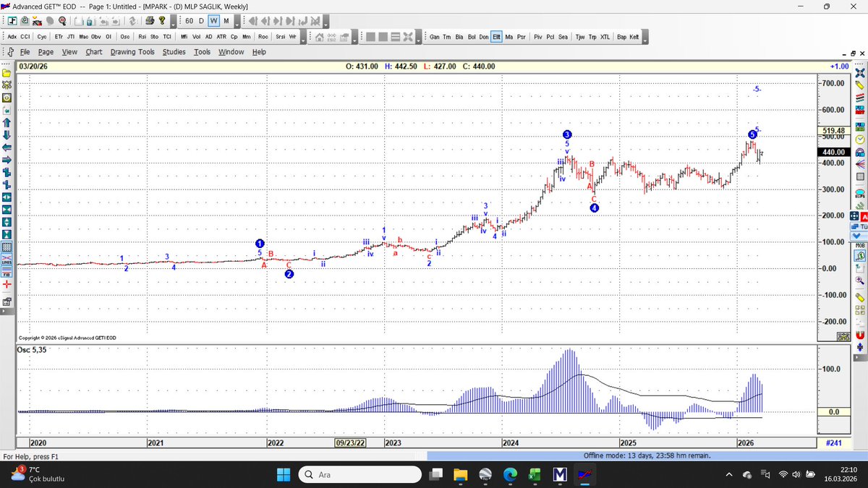Click the Cyc study button

coord(42,36)
